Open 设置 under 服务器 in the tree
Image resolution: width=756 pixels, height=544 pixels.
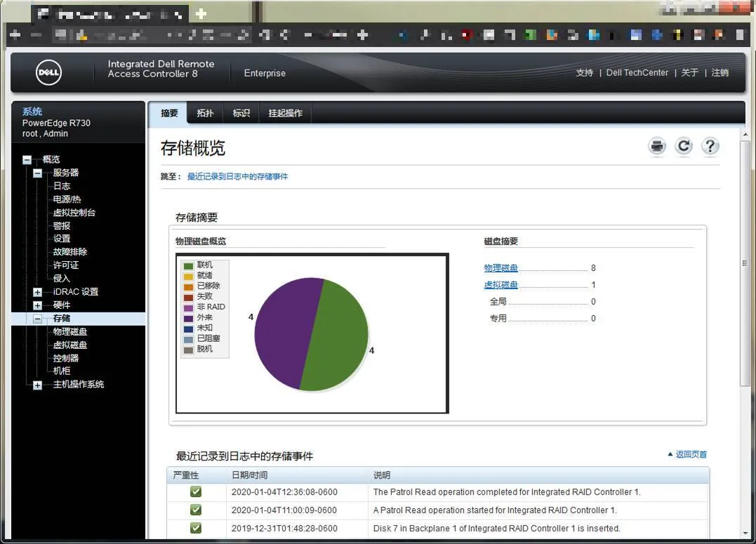click(x=62, y=239)
